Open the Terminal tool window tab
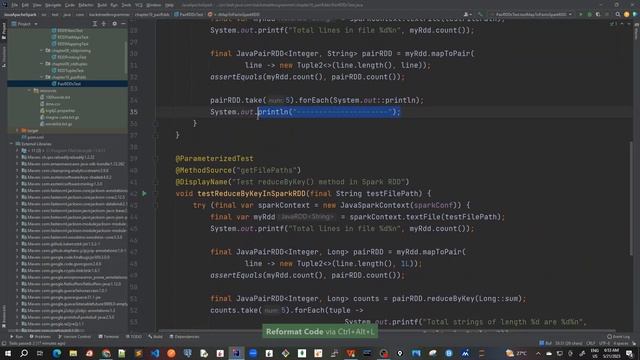The image size is (640, 360). (x=108, y=337)
